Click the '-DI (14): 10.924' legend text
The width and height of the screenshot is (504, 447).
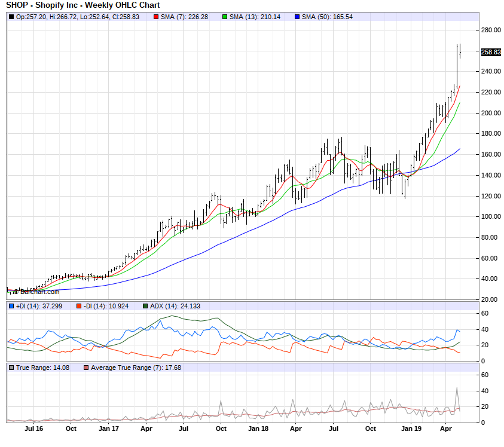(x=106, y=306)
